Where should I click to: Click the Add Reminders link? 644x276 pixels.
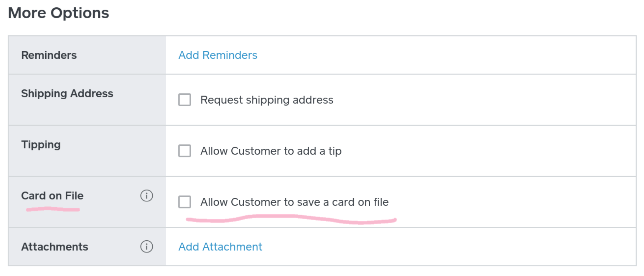tap(218, 55)
